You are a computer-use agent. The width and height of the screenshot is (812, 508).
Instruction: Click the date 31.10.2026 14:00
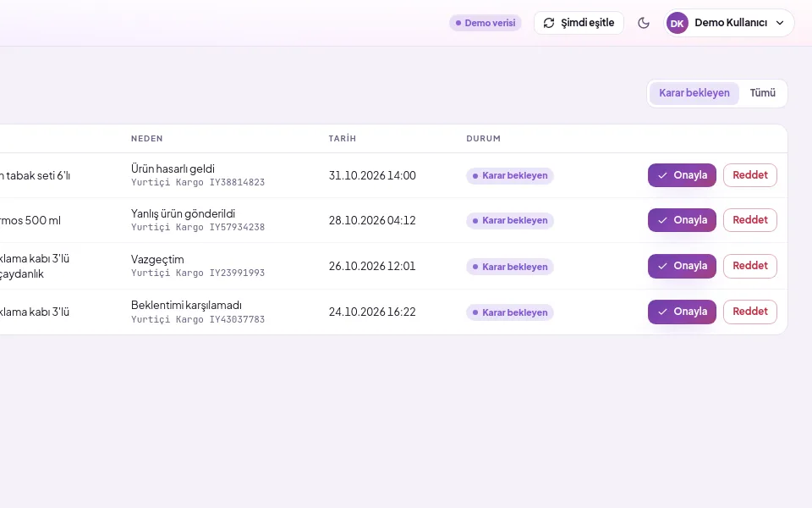pos(372,175)
